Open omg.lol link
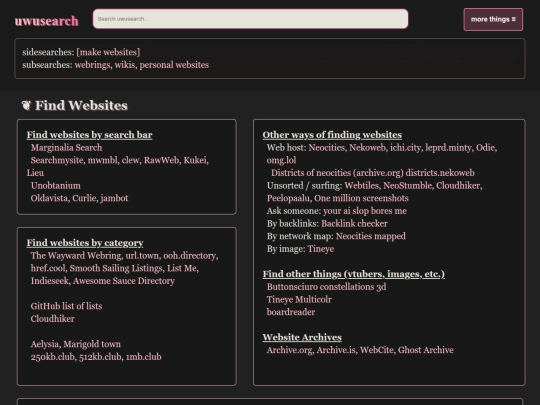The height and width of the screenshot is (405, 540). click(281, 160)
